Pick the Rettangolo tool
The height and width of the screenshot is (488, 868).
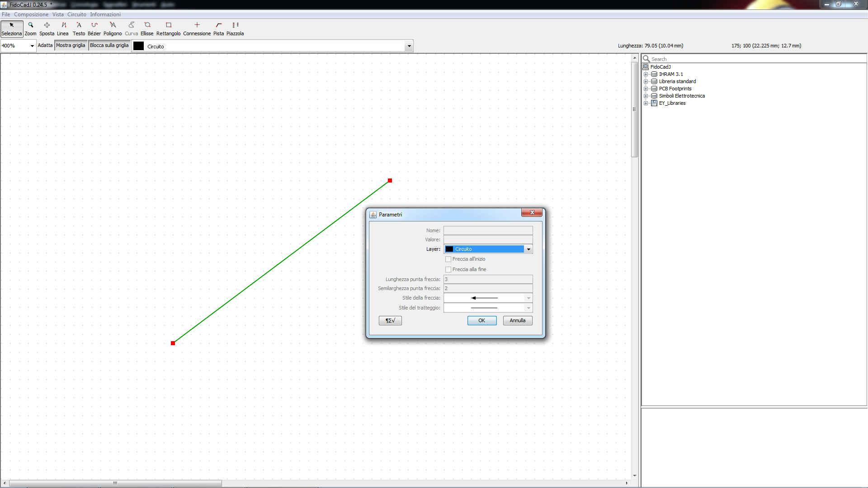tap(168, 28)
